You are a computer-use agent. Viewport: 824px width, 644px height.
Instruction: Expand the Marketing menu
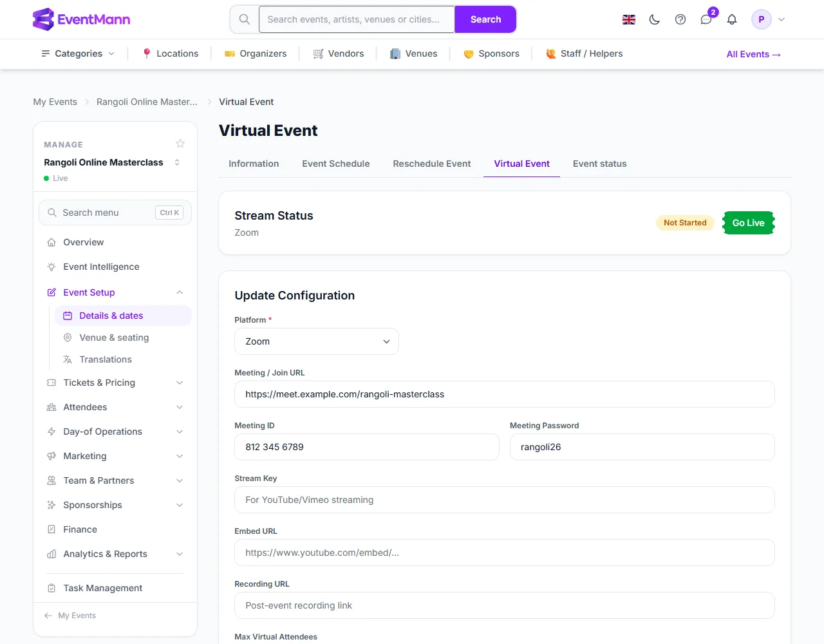[115, 456]
